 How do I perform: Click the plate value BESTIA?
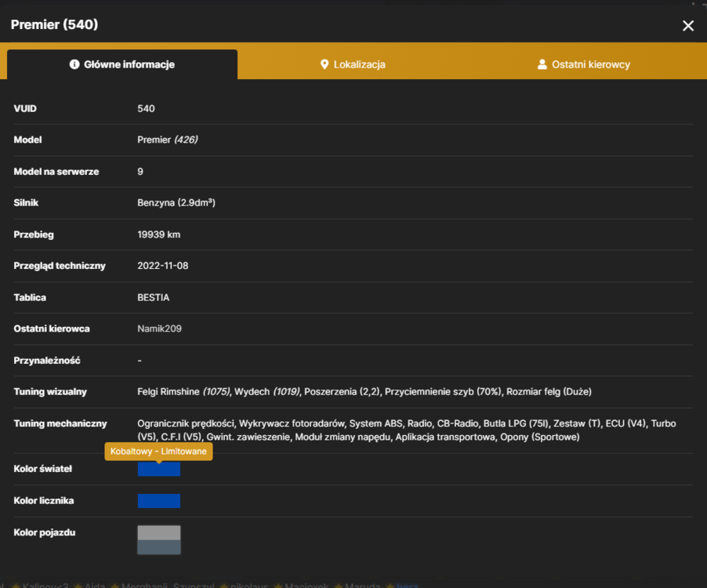(x=154, y=298)
